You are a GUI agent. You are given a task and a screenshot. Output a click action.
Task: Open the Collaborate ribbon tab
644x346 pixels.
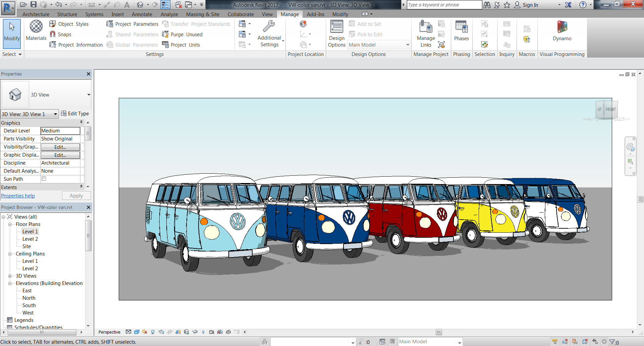pos(240,14)
